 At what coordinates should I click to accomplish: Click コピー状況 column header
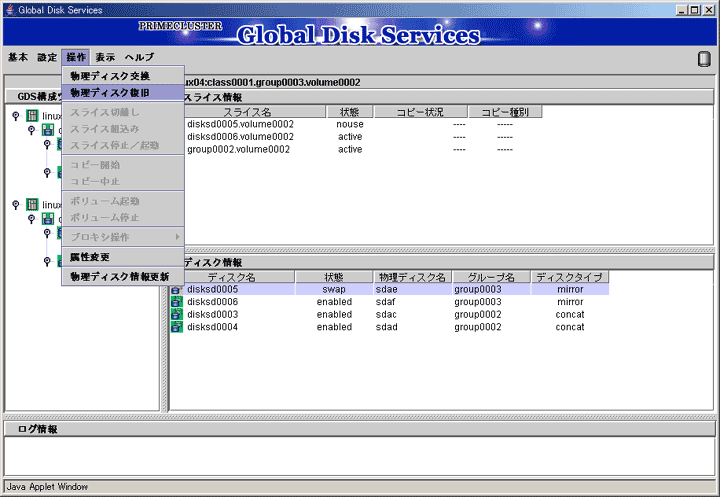420,112
